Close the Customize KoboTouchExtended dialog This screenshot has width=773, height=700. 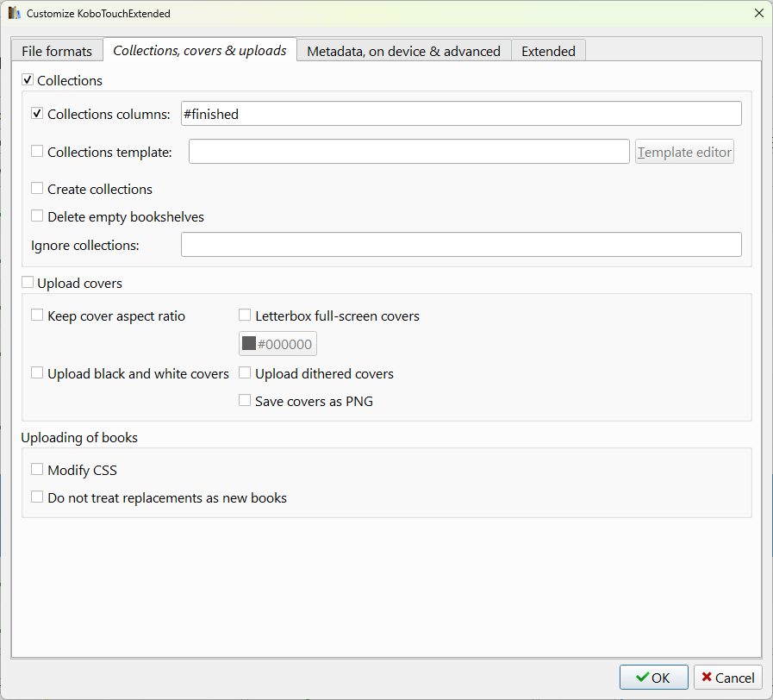click(x=758, y=14)
